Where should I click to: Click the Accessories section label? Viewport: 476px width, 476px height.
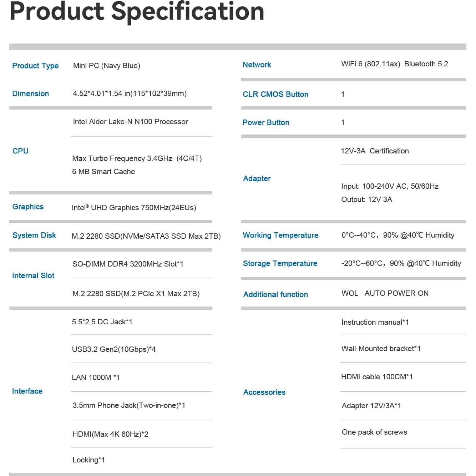pos(264,392)
